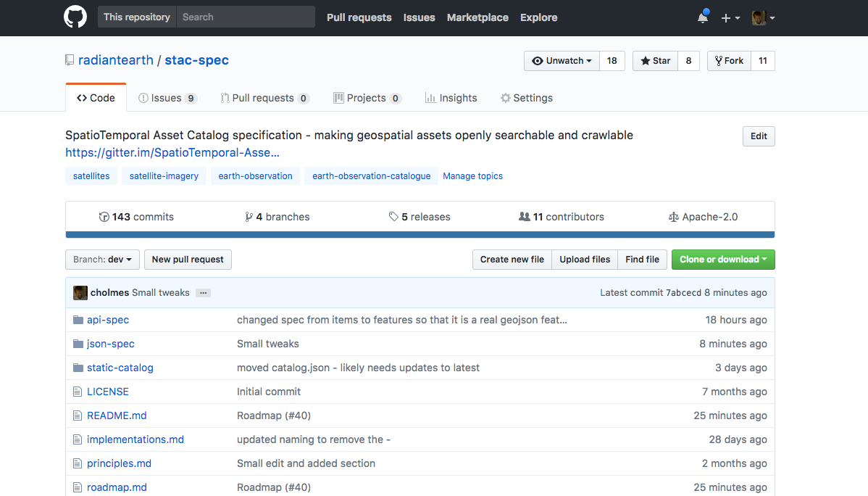Click the README.md file icon
868x496 pixels.
(78, 415)
